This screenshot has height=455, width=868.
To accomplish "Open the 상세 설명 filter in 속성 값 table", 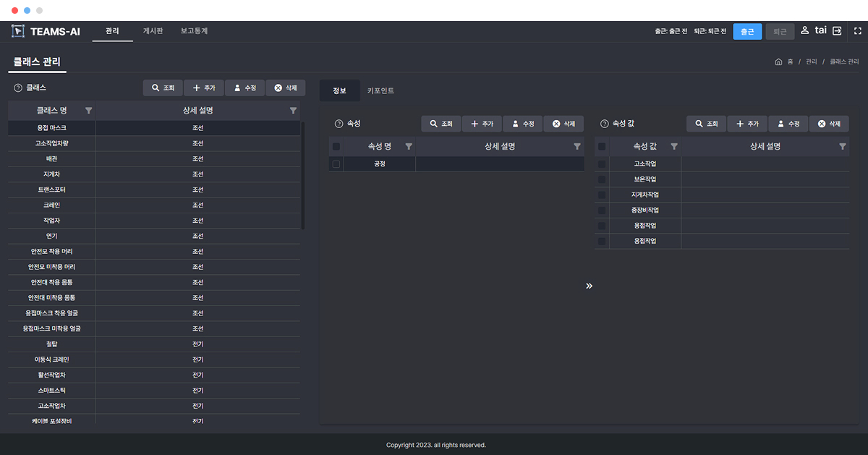I will [x=842, y=146].
